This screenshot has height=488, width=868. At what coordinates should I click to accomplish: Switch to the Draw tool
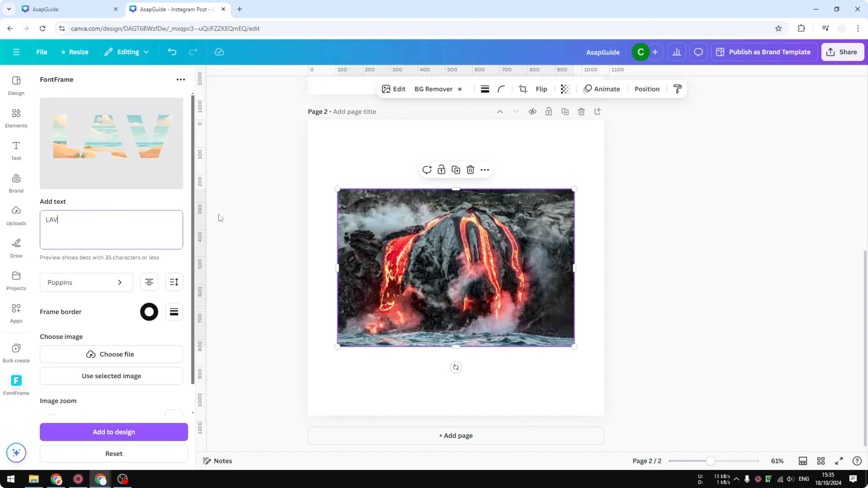coord(16,248)
